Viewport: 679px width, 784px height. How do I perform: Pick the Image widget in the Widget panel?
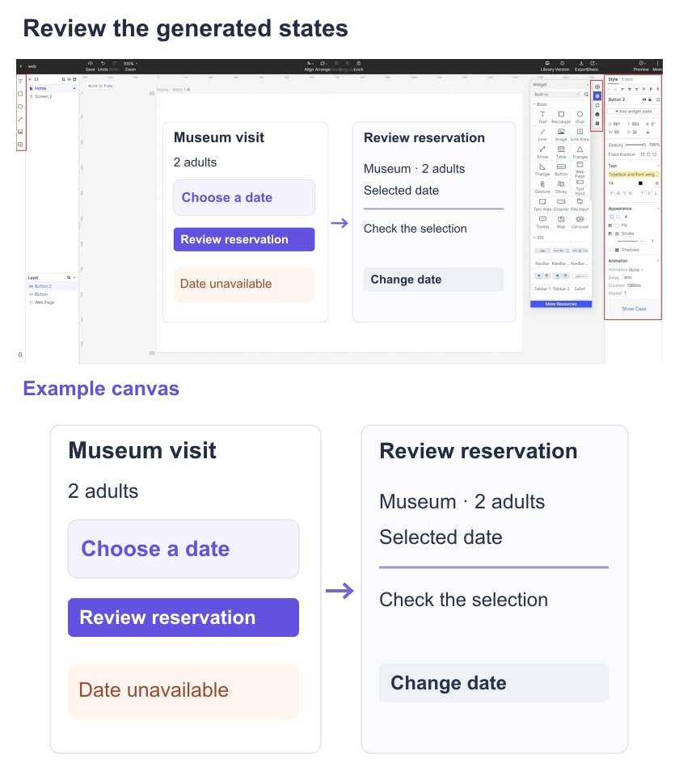tap(561, 134)
